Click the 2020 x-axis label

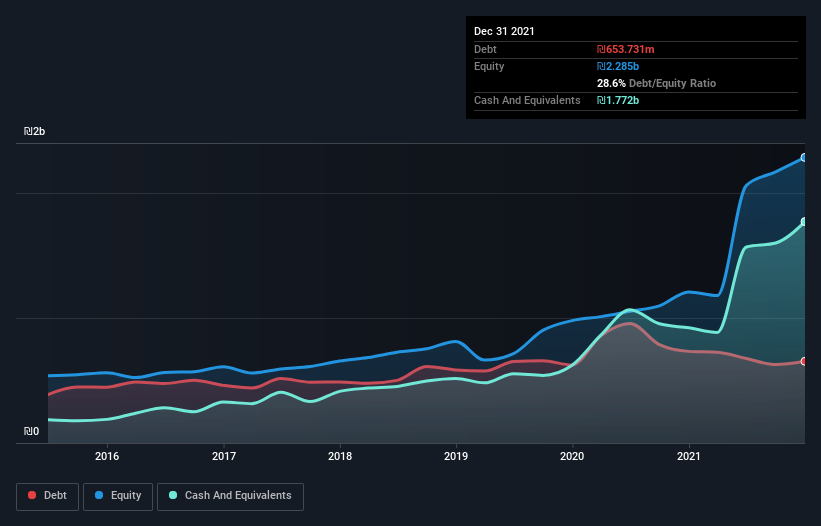[572, 456]
